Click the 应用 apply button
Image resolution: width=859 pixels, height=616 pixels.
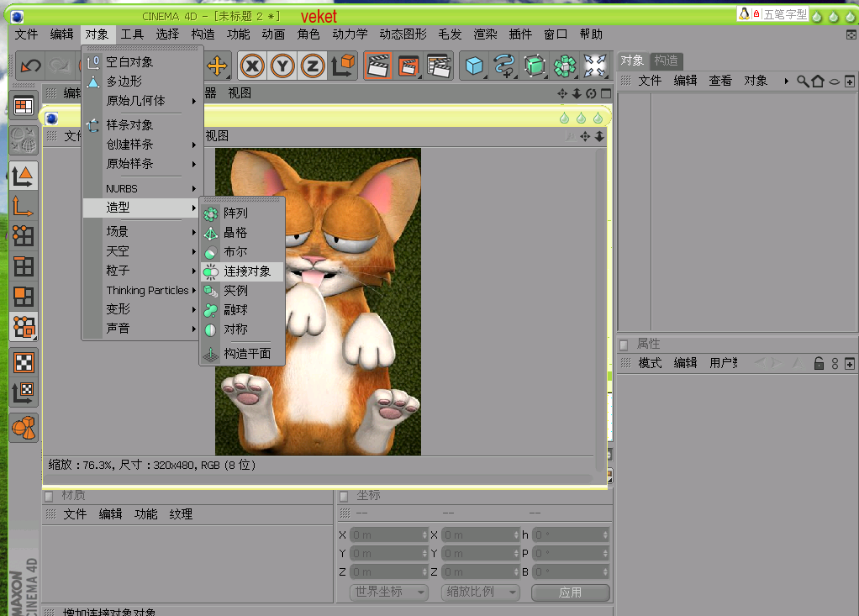point(571,592)
